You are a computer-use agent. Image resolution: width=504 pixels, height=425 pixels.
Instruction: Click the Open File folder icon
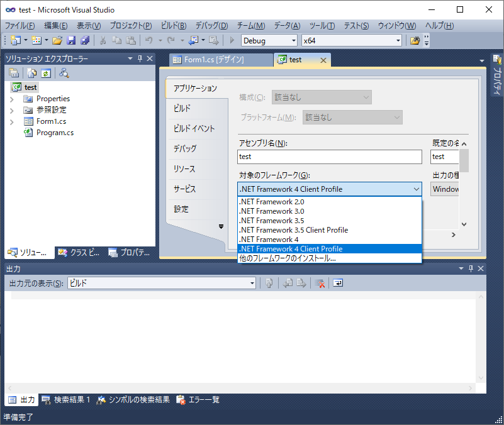click(57, 40)
